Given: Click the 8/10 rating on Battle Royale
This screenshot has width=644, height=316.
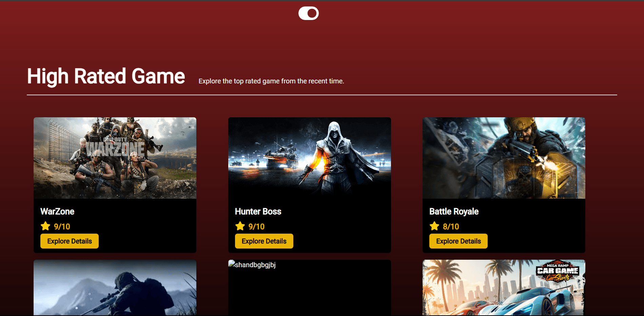Looking at the screenshot, I should (451, 226).
